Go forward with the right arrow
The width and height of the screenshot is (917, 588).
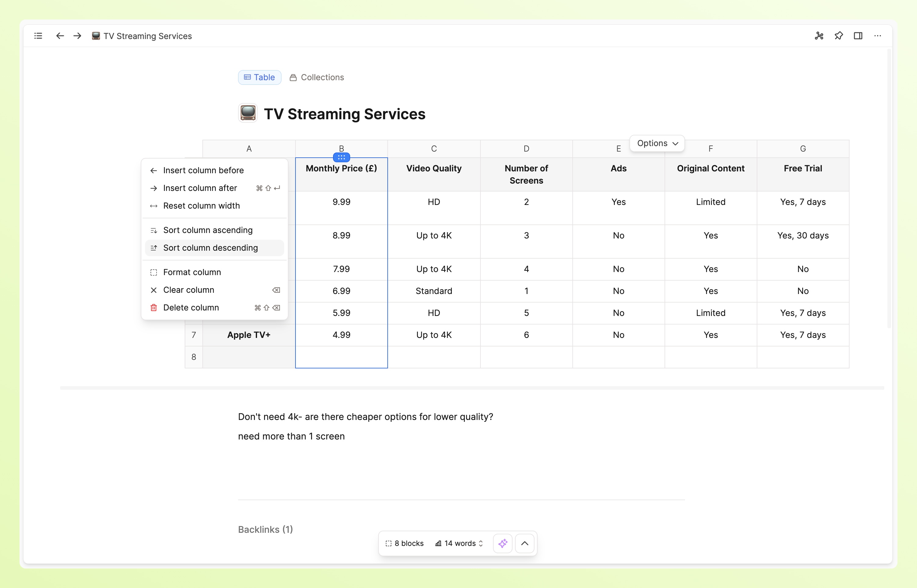click(77, 36)
